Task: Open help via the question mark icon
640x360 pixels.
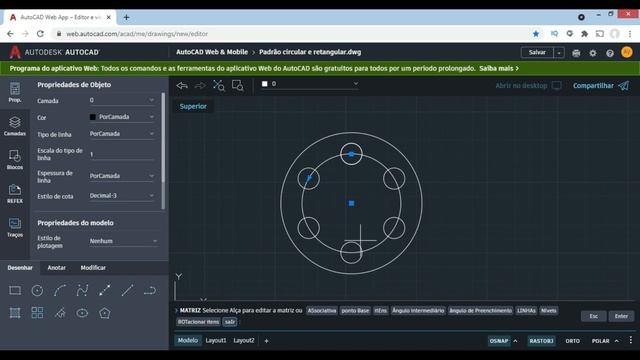Action: pos(609,53)
